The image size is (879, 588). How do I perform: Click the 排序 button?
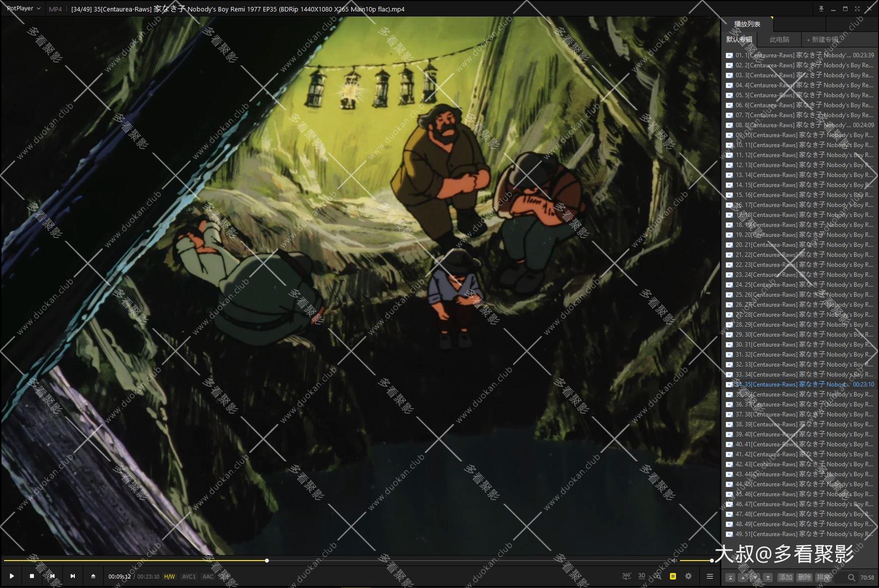(823, 577)
